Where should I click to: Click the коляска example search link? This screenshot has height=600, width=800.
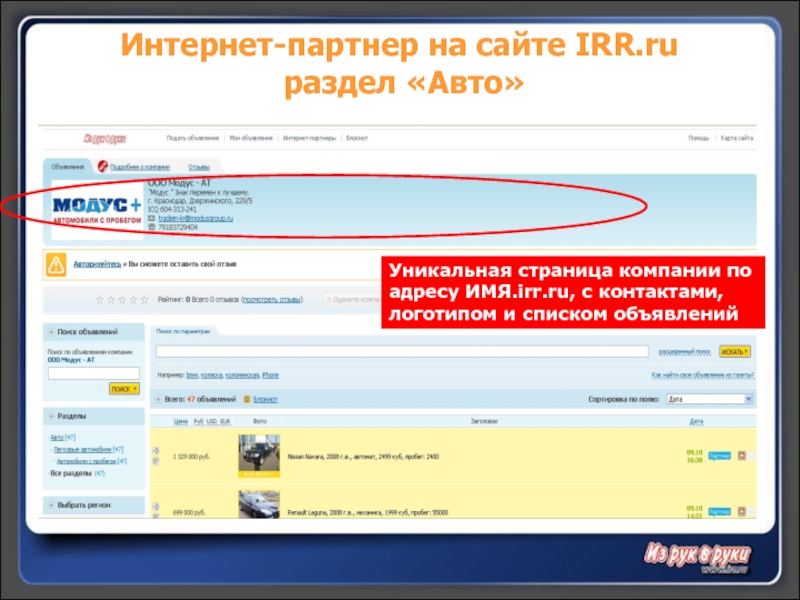[x=212, y=375]
